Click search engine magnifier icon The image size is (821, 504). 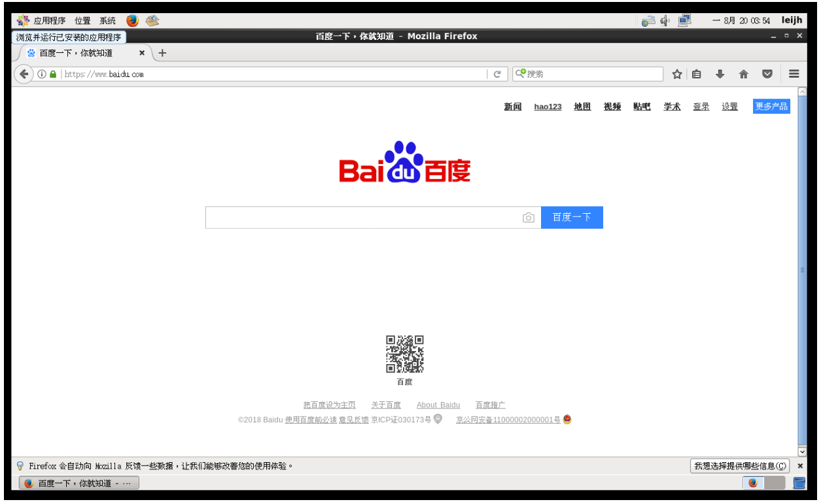tap(520, 74)
